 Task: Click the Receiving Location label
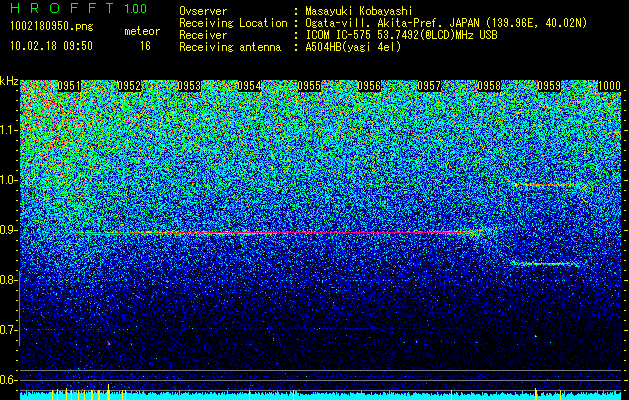click(233, 23)
